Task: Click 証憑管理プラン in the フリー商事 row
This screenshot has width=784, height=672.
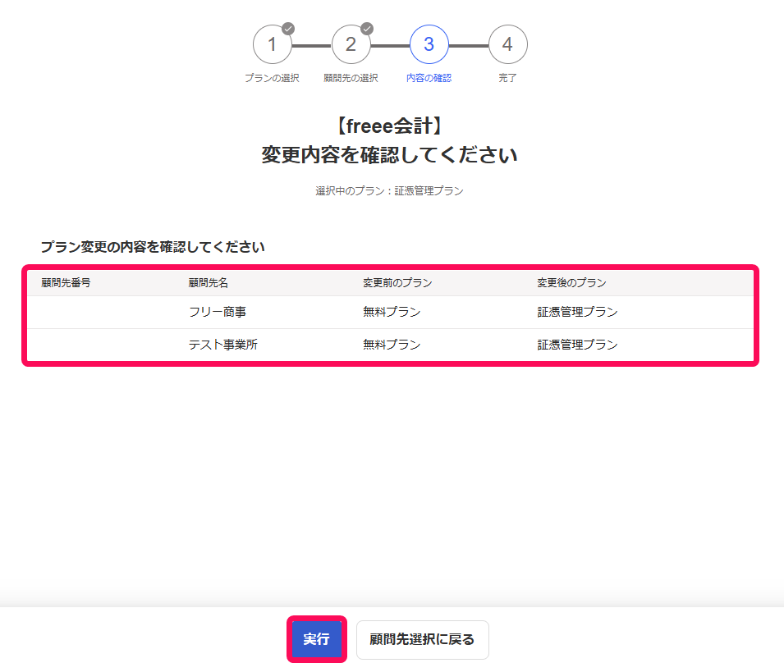Action: pos(577,312)
